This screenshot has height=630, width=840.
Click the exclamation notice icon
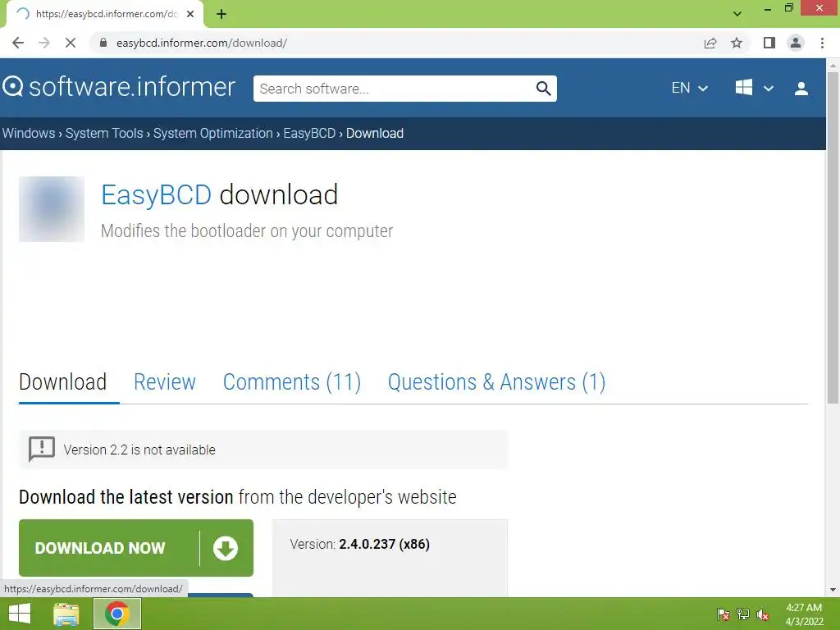[x=41, y=449]
